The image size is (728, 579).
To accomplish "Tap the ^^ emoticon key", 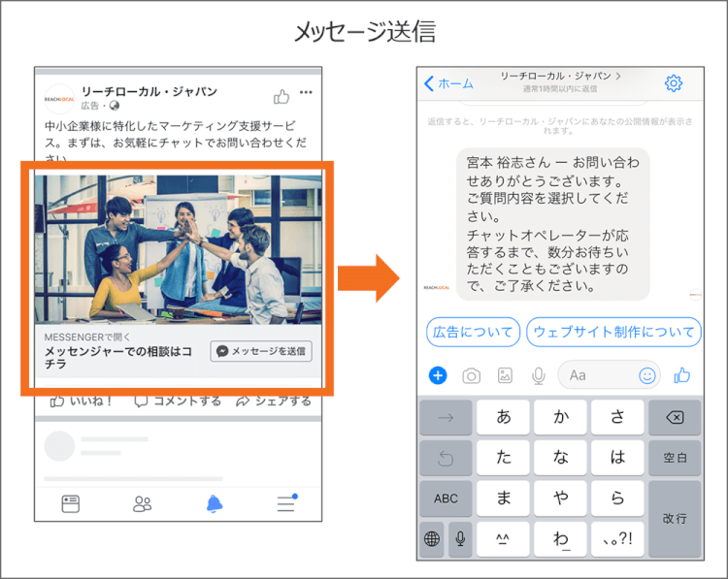I will [x=503, y=538].
